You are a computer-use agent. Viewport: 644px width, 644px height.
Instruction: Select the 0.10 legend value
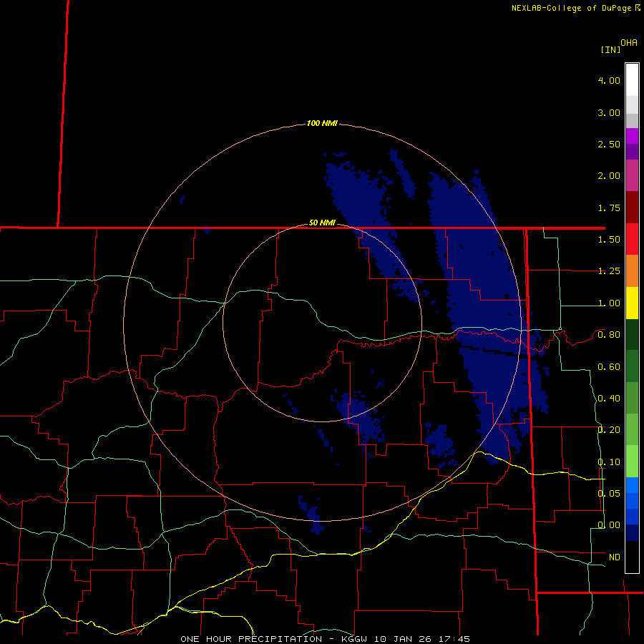coord(609,462)
